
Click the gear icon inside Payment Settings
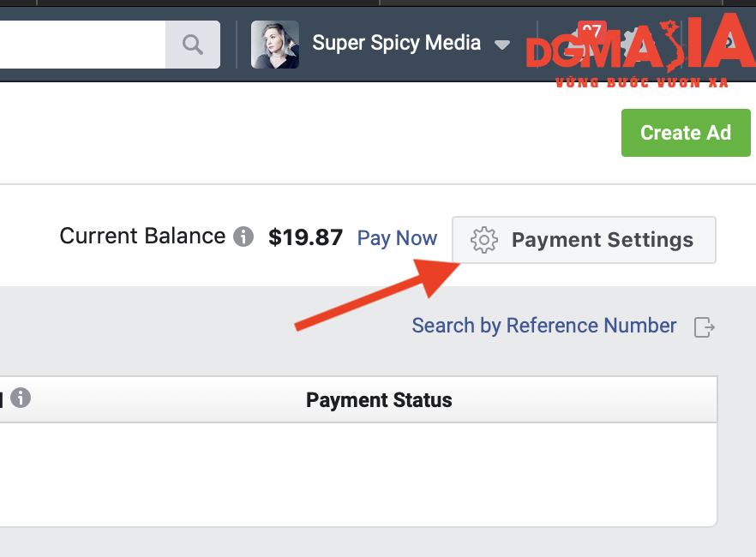pos(484,240)
